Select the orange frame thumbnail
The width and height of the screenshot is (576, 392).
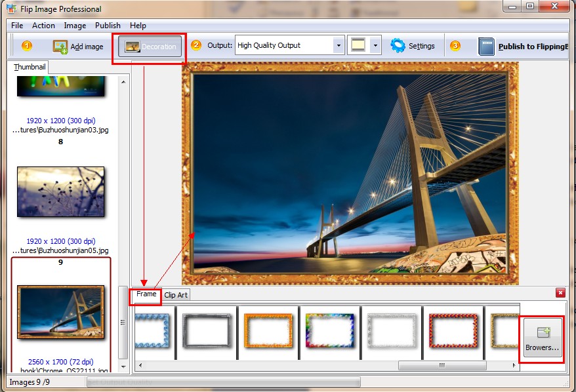(268, 330)
